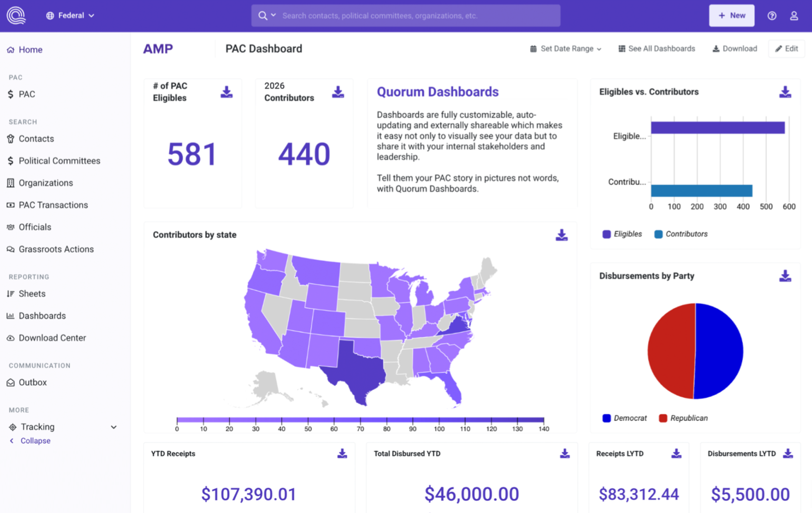This screenshot has height=513, width=812.
Task: Download the Disbursements by Party chart
Action: [x=785, y=276]
